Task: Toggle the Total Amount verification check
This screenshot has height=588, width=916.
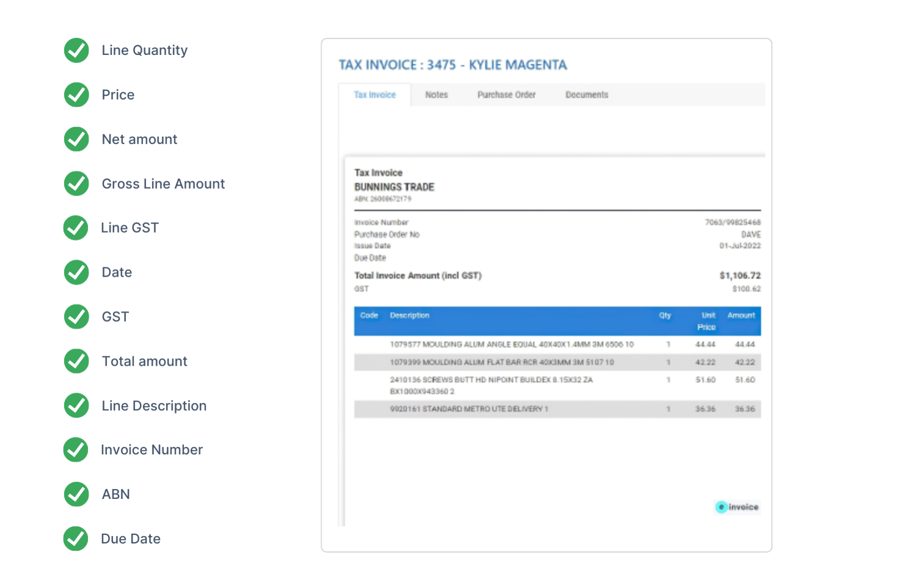Action: coord(76,362)
